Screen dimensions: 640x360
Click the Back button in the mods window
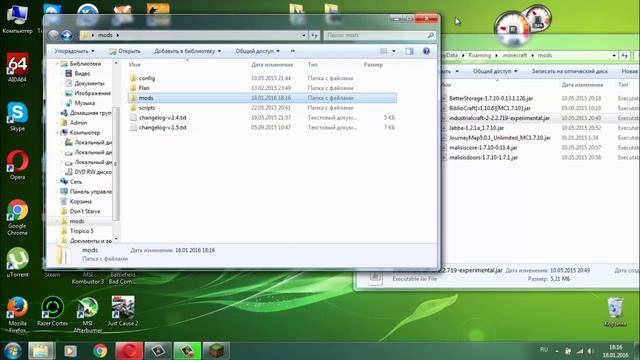53,36
